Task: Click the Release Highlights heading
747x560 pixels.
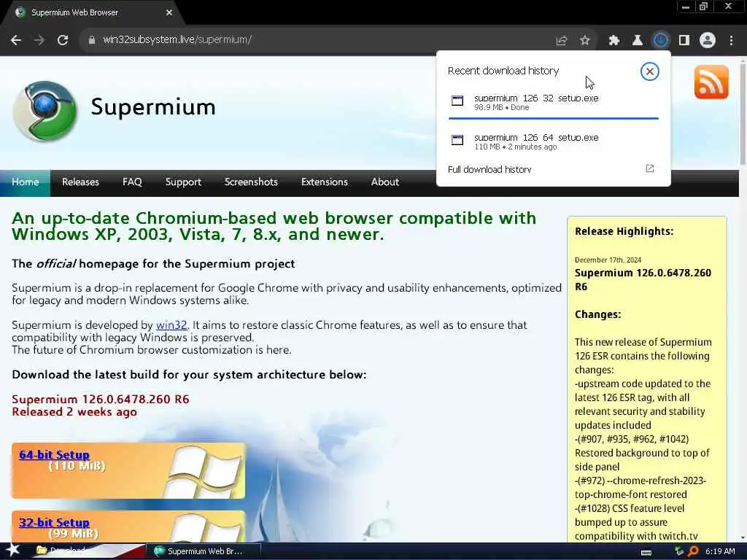Action: [624, 231]
